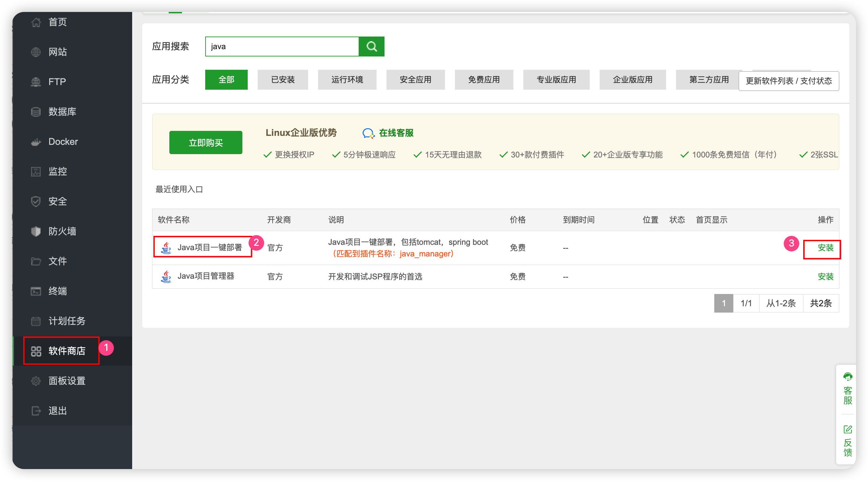Focus the 应用搜索 input containing java
868x481 pixels.
coord(282,47)
